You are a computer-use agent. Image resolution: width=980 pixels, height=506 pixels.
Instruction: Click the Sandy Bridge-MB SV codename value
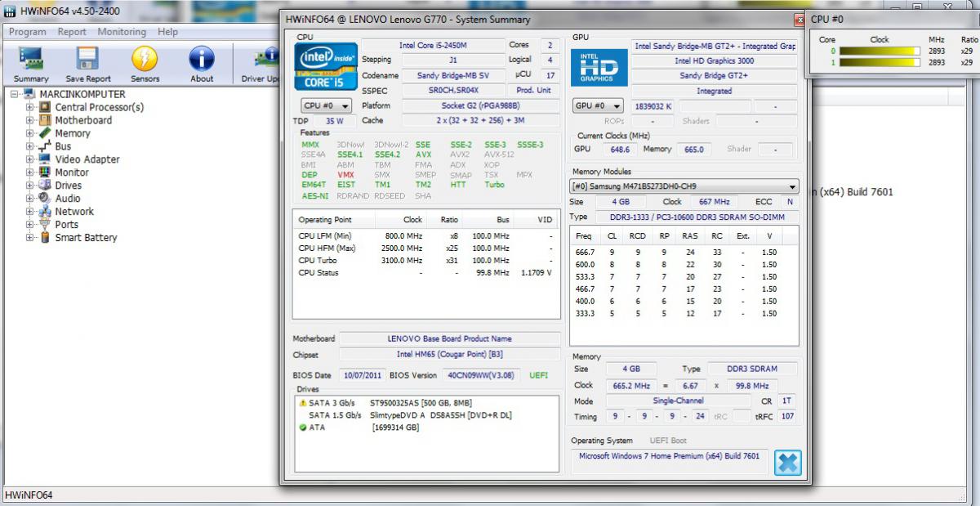click(x=452, y=75)
